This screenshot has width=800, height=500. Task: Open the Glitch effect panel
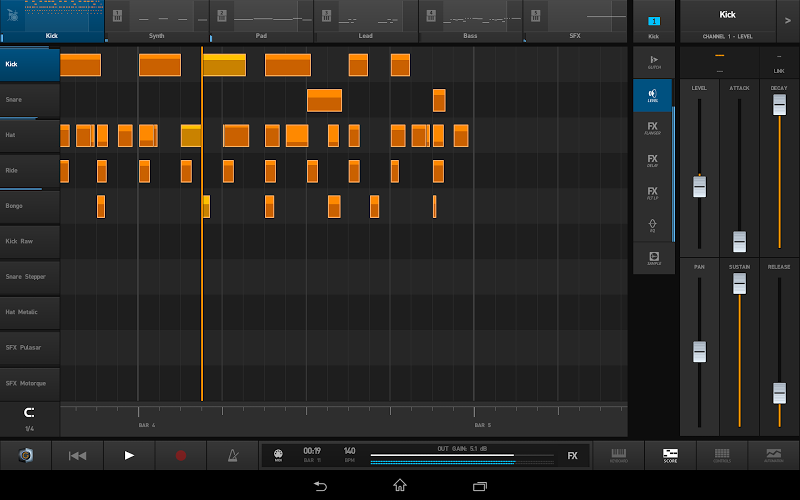654,62
